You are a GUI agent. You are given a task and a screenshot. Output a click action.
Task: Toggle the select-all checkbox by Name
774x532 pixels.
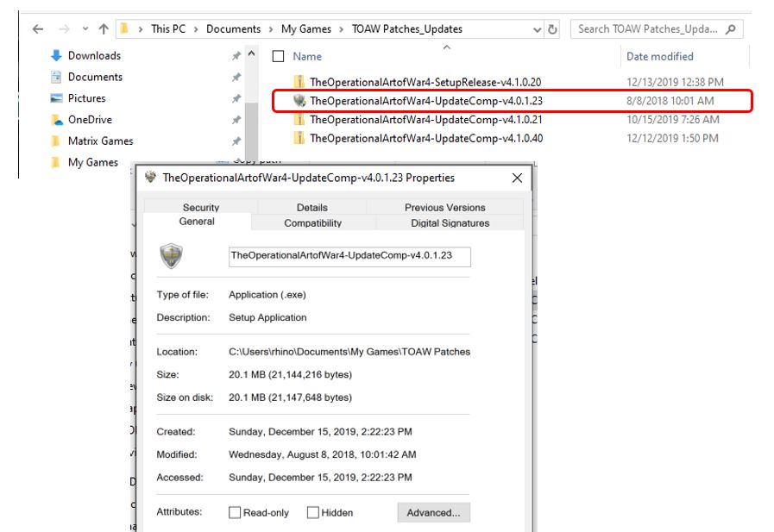[279, 56]
